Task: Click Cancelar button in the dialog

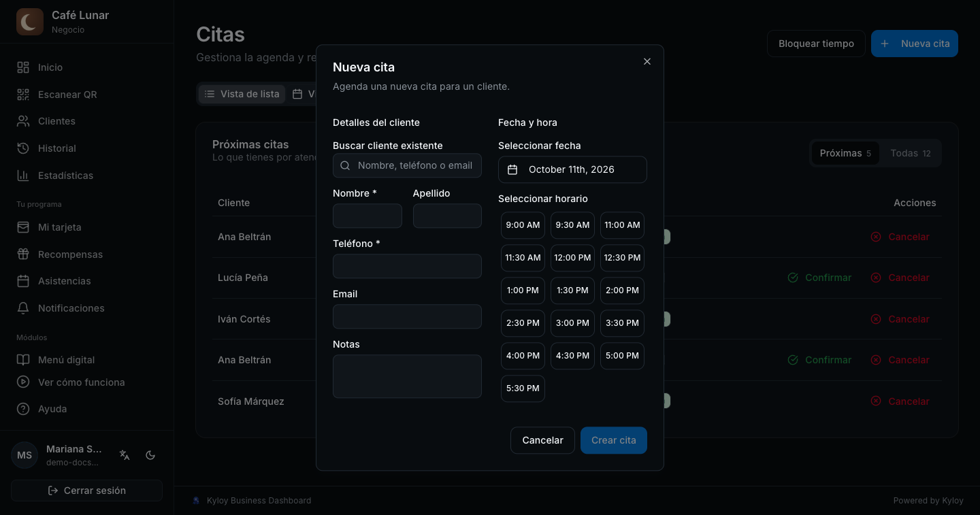Action: [542, 440]
